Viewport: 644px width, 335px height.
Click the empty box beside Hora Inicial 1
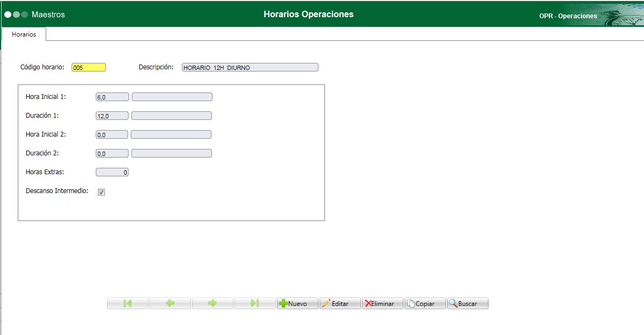pos(172,97)
